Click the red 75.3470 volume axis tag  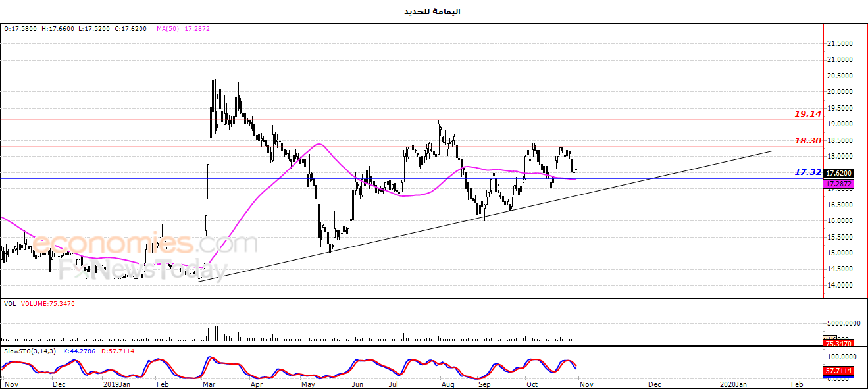[838, 343]
